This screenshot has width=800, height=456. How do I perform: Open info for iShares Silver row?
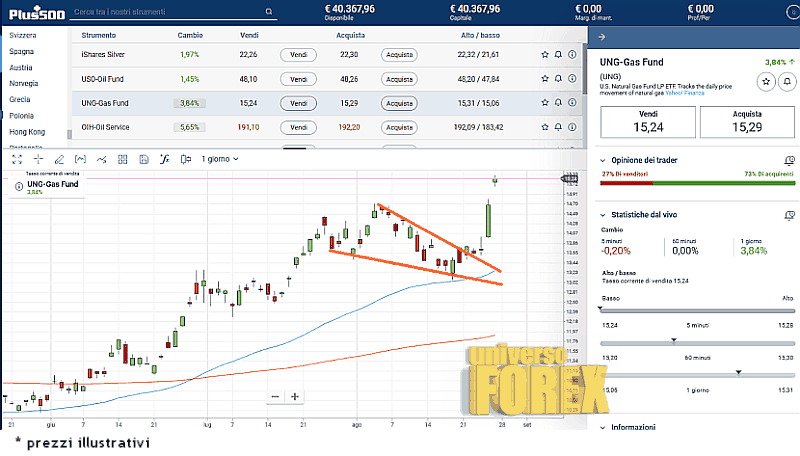(x=573, y=55)
